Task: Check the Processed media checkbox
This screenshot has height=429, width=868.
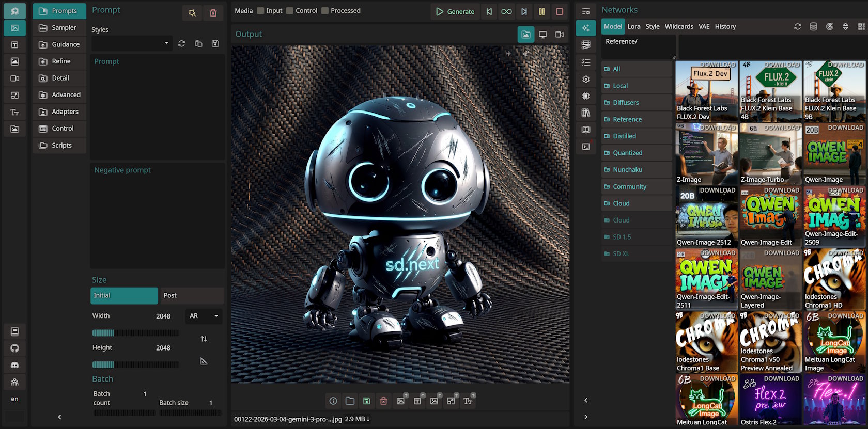Action: (x=325, y=11)
